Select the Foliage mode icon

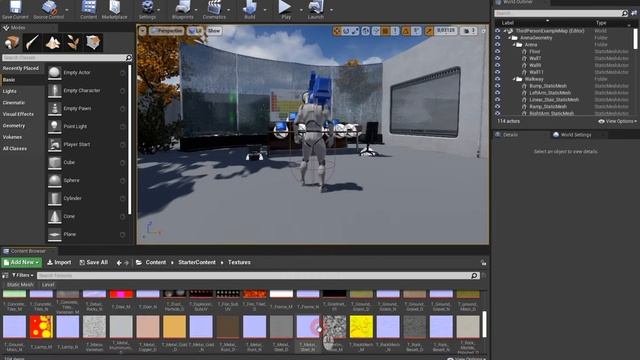coord(73,42)
